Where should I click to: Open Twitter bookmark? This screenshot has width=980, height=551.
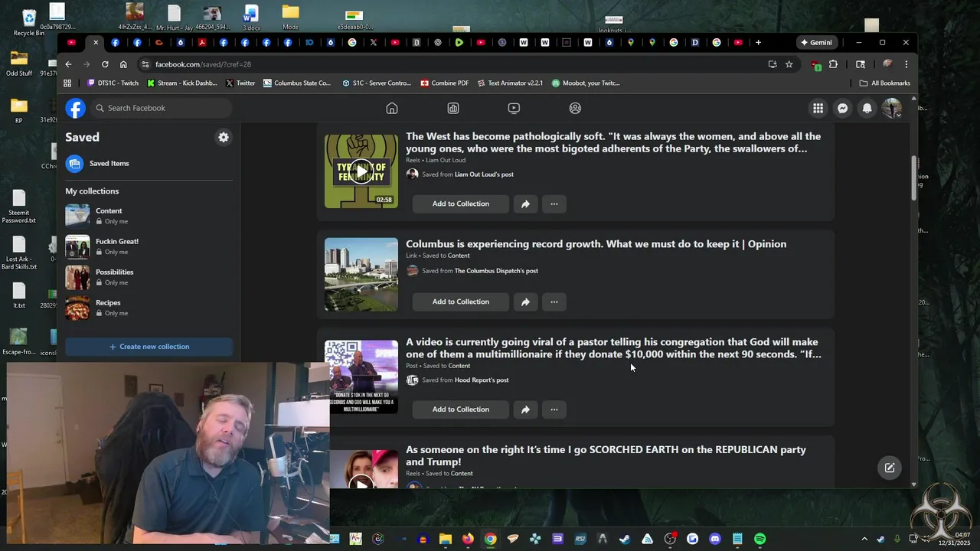coord(240,83)
